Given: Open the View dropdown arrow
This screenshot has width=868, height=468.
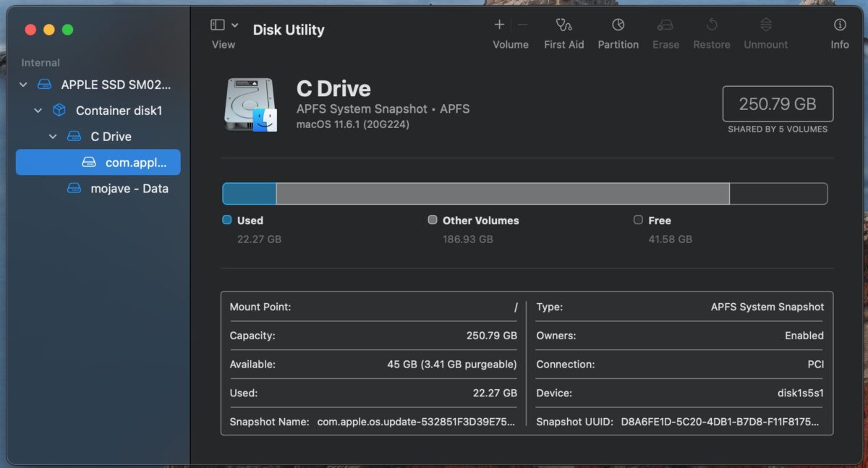Looking at the screenshot, I should [234, 25].
